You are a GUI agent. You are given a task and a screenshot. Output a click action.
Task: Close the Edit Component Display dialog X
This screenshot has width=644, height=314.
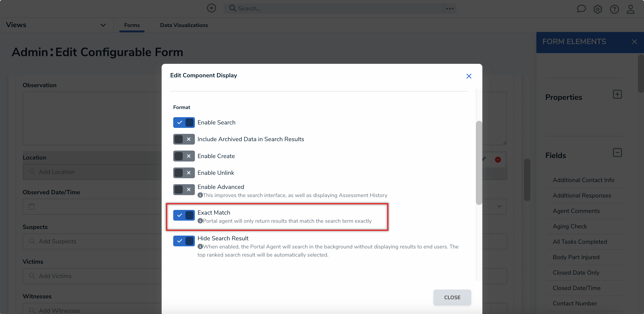[x=469, y=76]
